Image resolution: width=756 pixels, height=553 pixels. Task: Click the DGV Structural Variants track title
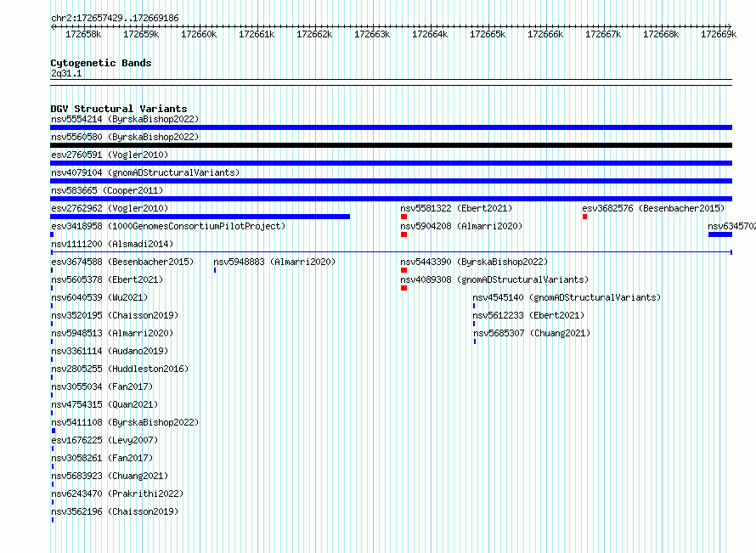point(119,109)
